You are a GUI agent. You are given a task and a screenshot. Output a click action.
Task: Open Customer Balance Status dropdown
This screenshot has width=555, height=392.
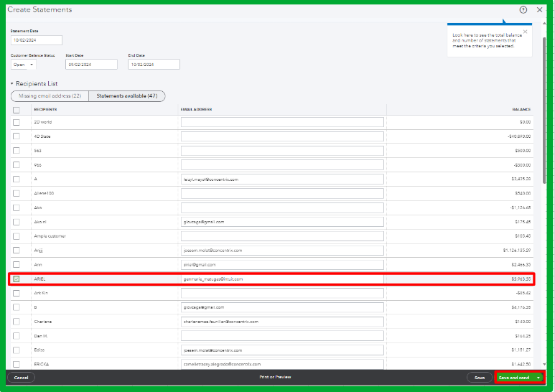click(x=24, y=65)
